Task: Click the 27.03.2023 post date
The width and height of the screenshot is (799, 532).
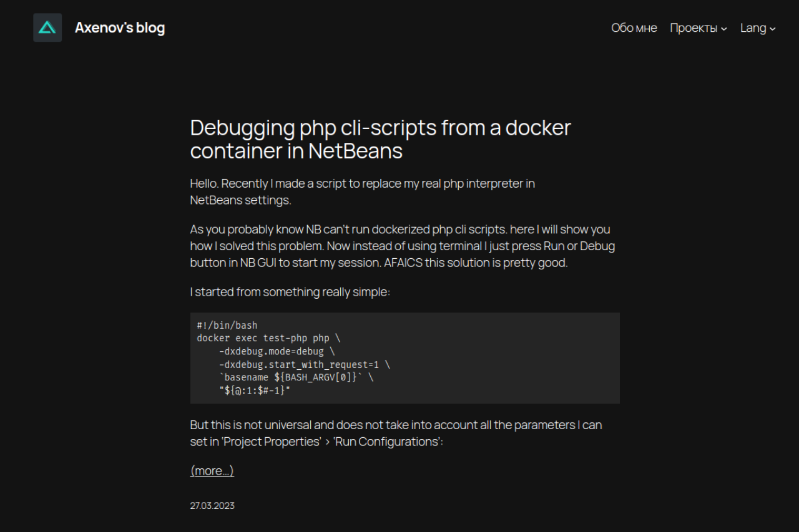Action: 212,506
